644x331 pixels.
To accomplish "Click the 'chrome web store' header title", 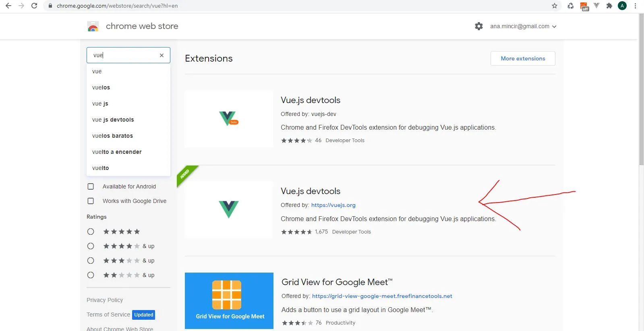I will (142, 26).
